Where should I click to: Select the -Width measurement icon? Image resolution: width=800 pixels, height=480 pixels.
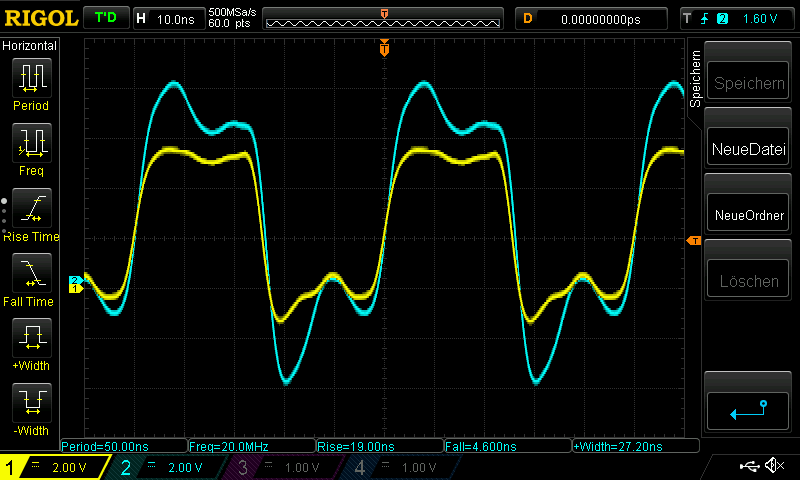[30, 403]
